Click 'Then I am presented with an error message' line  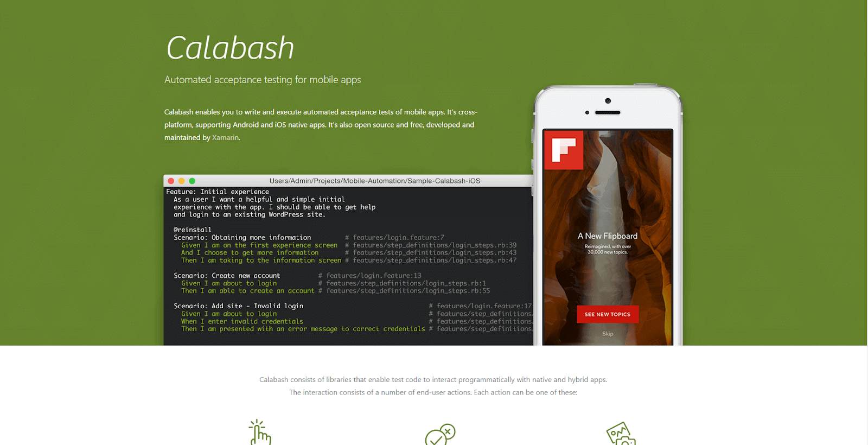(303, 329)
